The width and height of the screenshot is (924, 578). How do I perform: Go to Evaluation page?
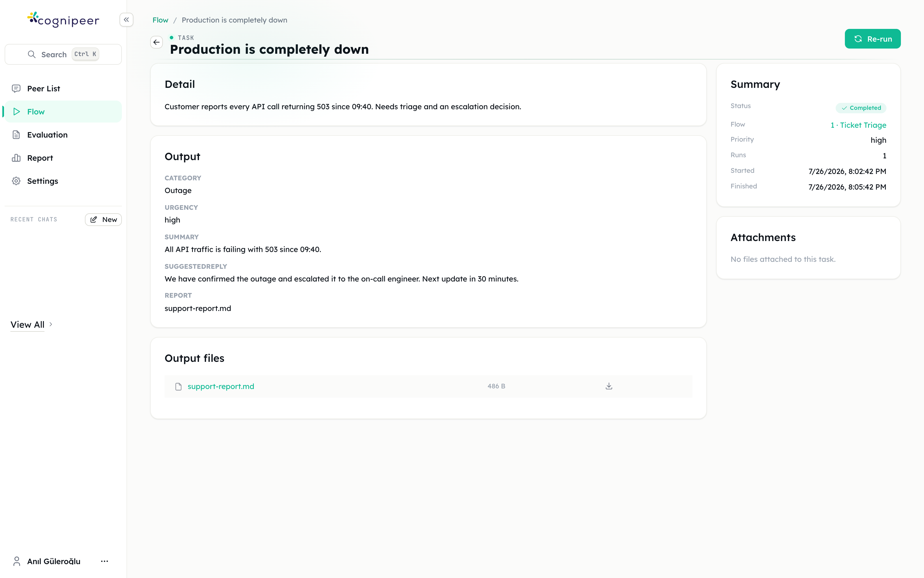64,135
